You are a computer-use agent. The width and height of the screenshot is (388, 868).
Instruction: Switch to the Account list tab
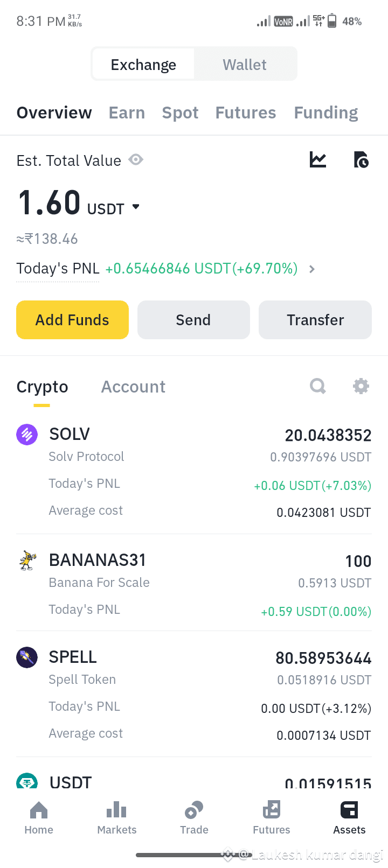[133, 387]
